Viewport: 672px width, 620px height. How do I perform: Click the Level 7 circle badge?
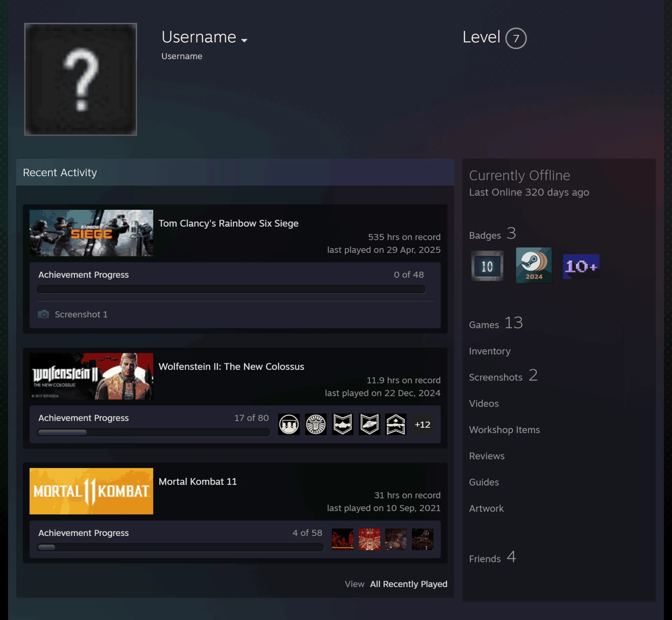click(516, 38)
